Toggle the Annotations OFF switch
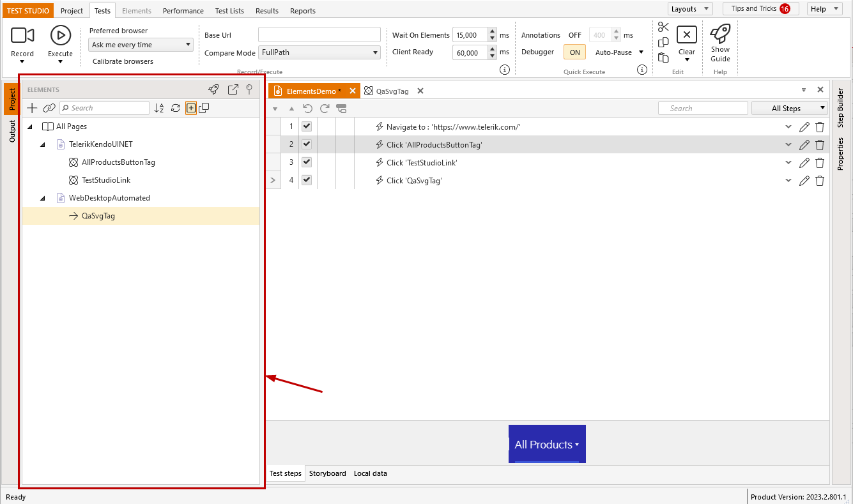Image resolution: width=853 pixels, height=504 pixels. [574, 35]
